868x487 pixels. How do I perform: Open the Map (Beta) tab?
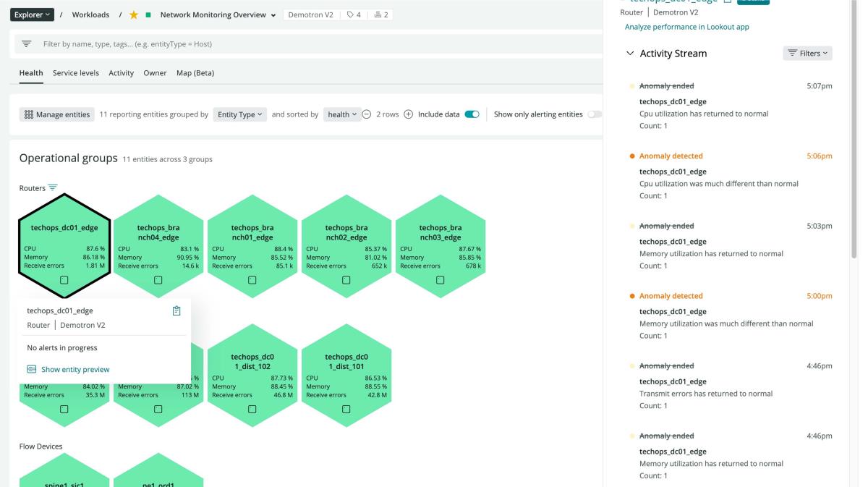195,73
